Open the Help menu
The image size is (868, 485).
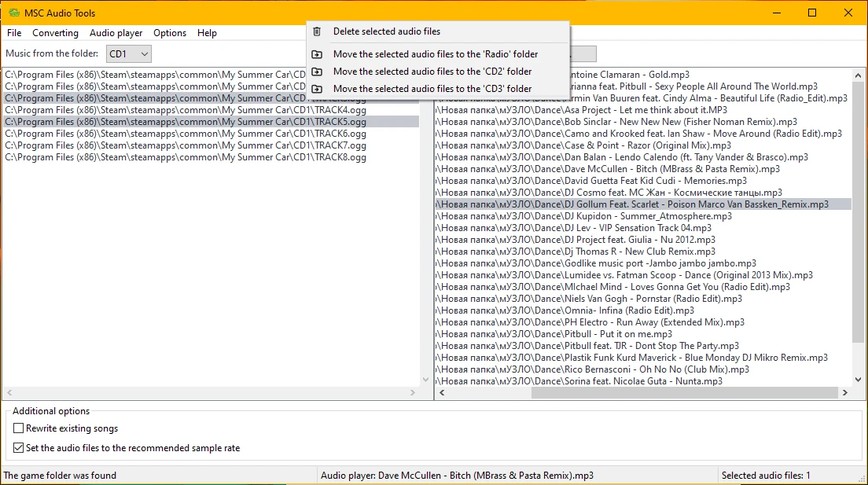click(207, 33)
